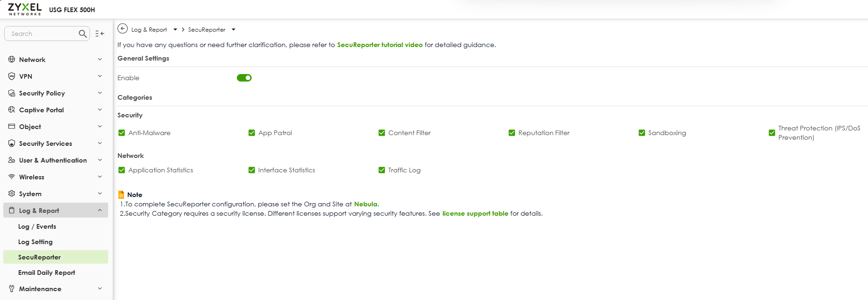868x300 pixels.
Task: Click the System gear icon
Action: [x=12, y=194]
